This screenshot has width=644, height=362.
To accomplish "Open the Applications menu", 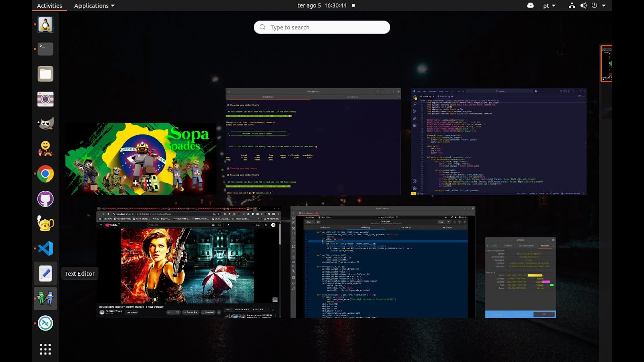I will [x=94, y=6].
